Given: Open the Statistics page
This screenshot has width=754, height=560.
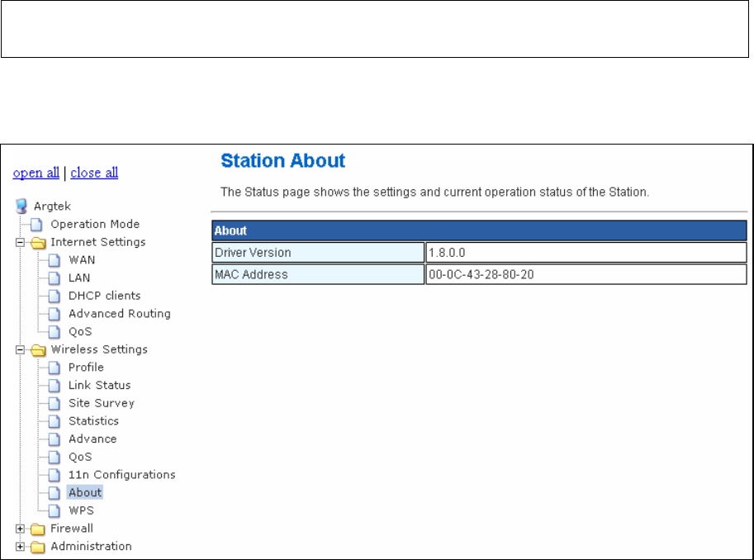Looking at the screenshot, I should click(x=93, y=421).
